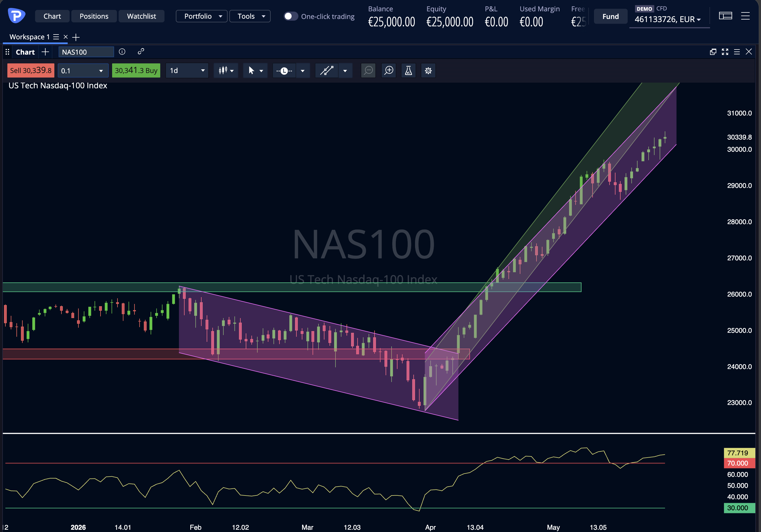Screen dimensions: 761x532
Task: Open the 1d timeframe dropdown
Action: pos(187,70)
